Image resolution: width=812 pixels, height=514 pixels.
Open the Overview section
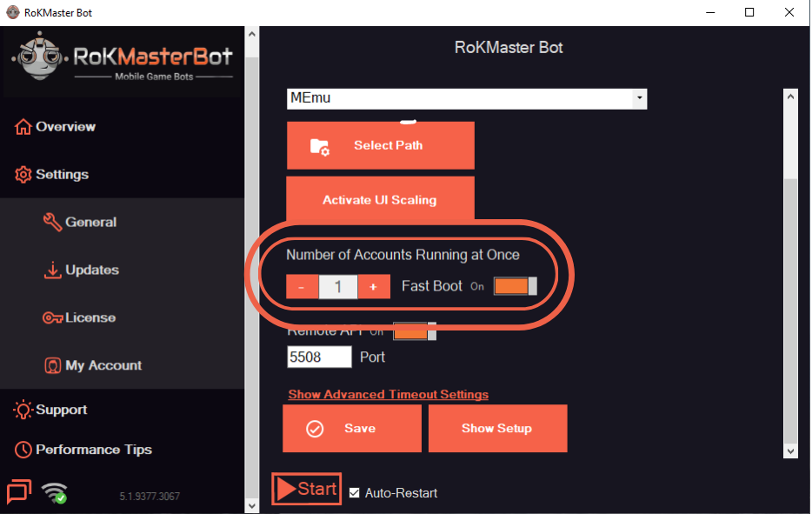(66, 127)
